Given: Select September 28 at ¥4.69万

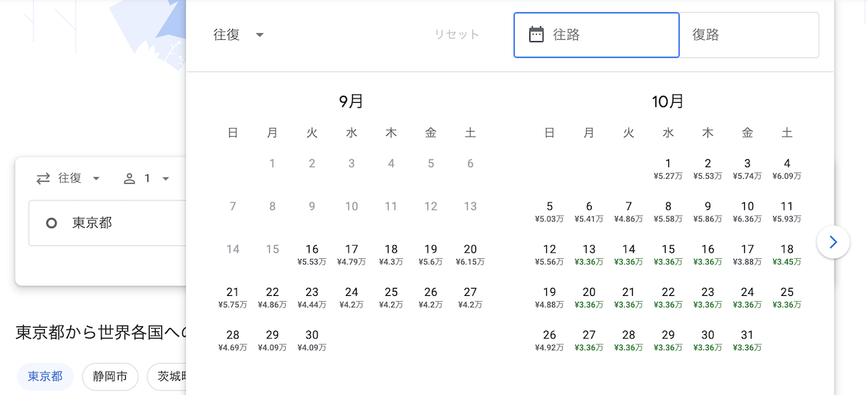Looking at the screenshot, I should coord(233,340).
